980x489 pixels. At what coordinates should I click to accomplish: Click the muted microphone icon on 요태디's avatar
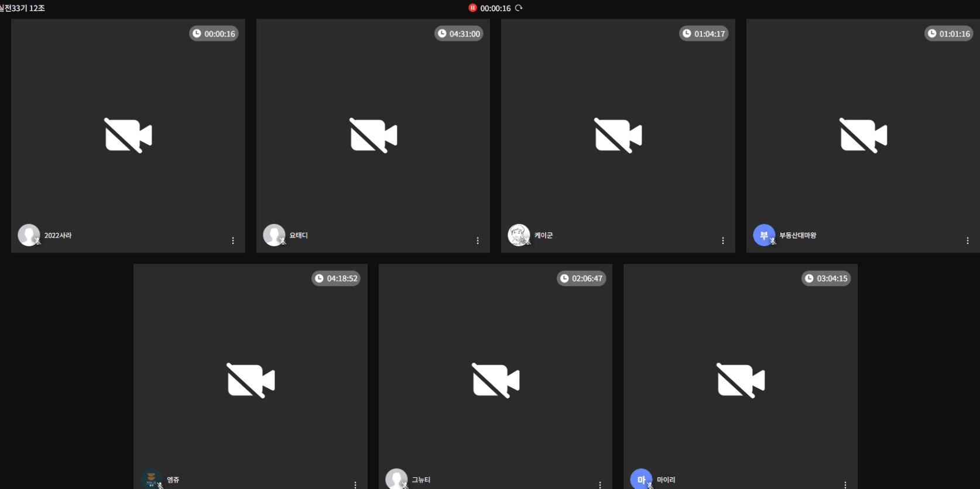pyautogui.click(x=283, y=241)
